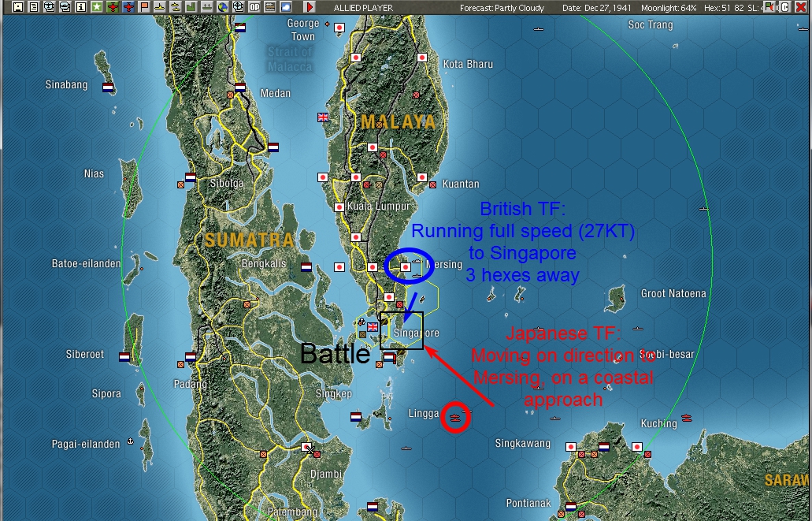Click the 'Forecast: Partly Cloudy' status text
Screen dimensions: 812x521
coord(502,8)
